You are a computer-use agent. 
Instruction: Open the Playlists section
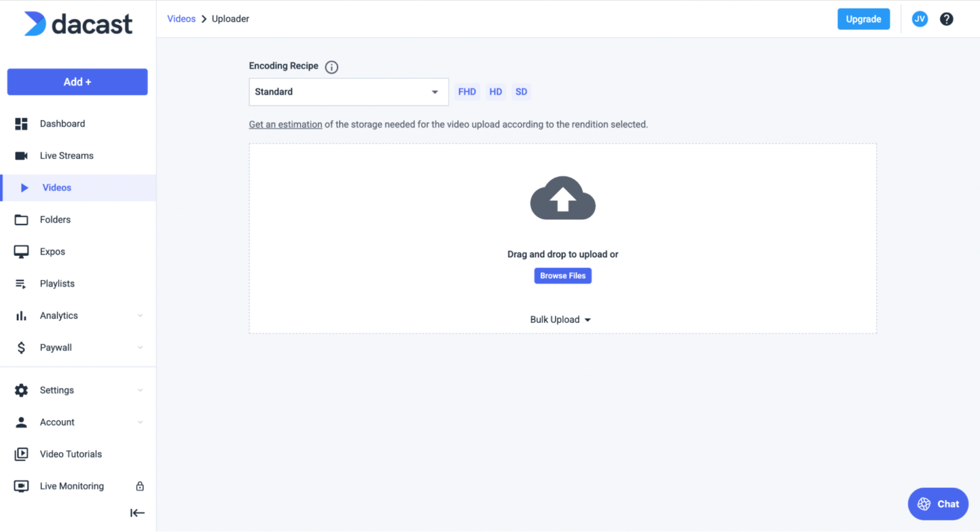point(57,283)
